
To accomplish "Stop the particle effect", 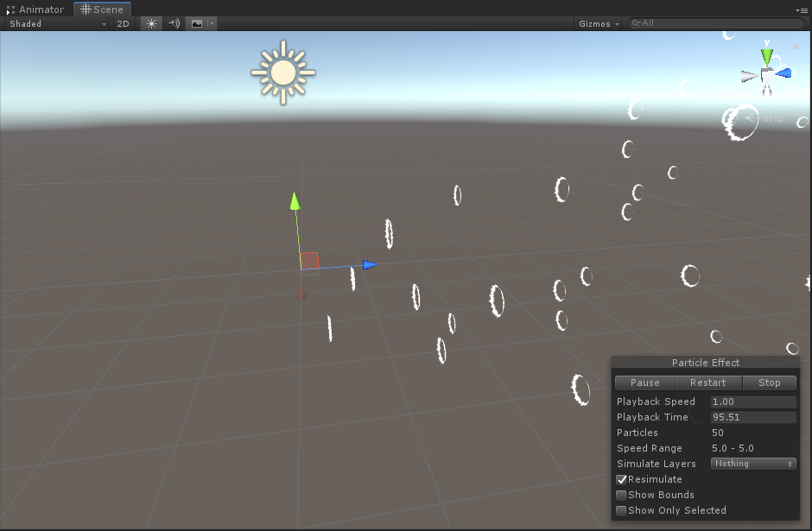I will pos(769,382).
